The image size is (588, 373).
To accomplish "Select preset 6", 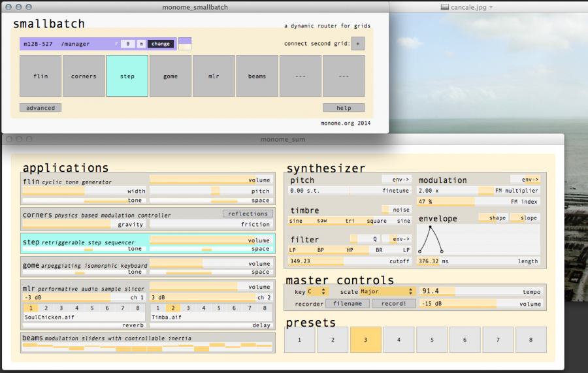I will tap(465, 340).
